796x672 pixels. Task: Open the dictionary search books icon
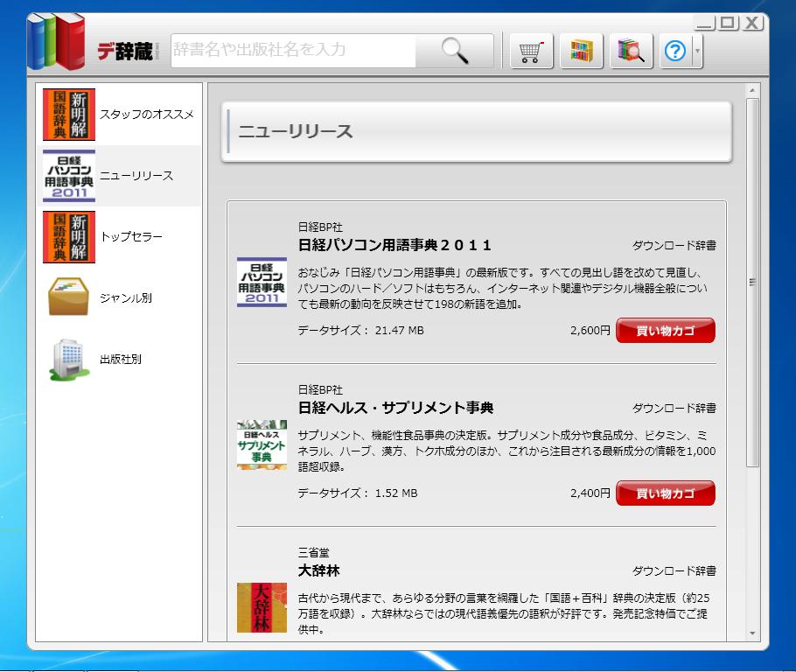(x=631, y=51)
